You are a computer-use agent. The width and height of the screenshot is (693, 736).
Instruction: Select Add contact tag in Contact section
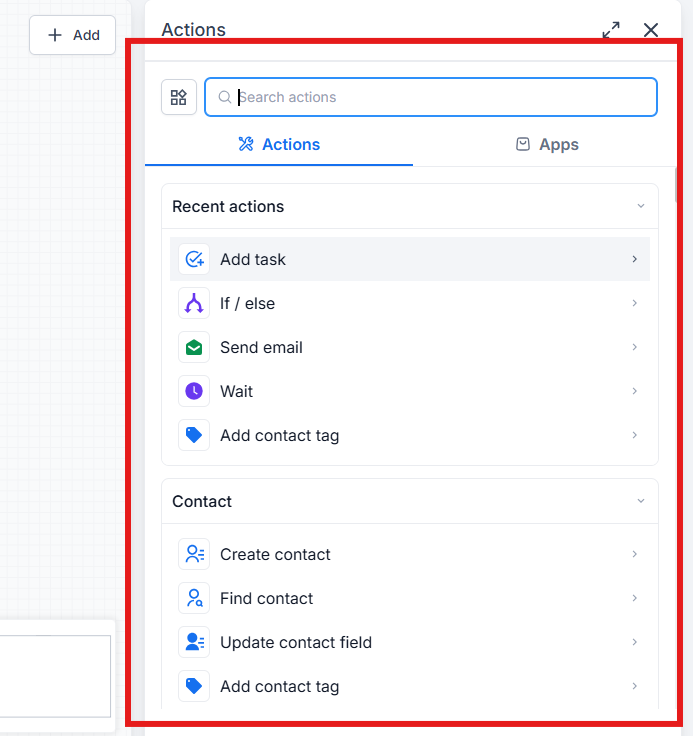pyautogui.click(x=279, y=686)
